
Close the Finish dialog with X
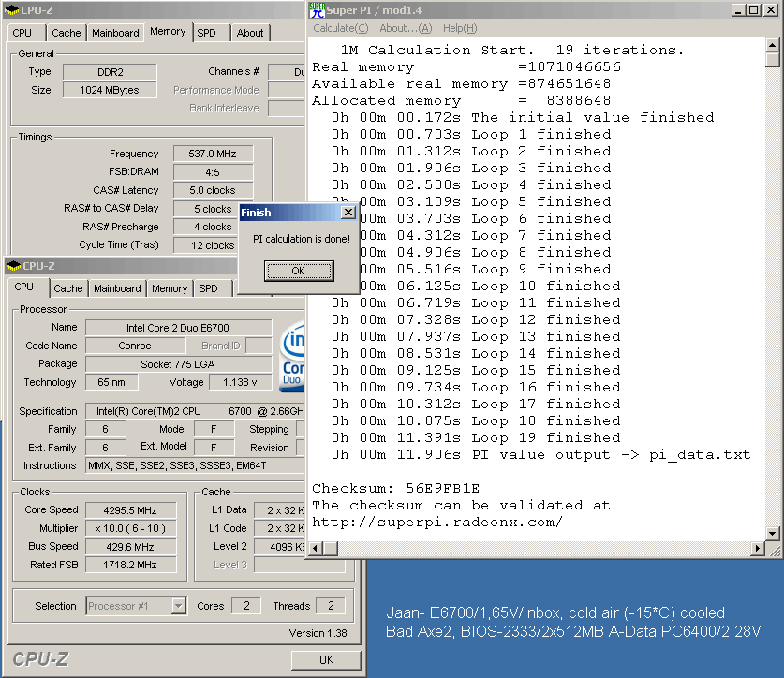(348, 213)
